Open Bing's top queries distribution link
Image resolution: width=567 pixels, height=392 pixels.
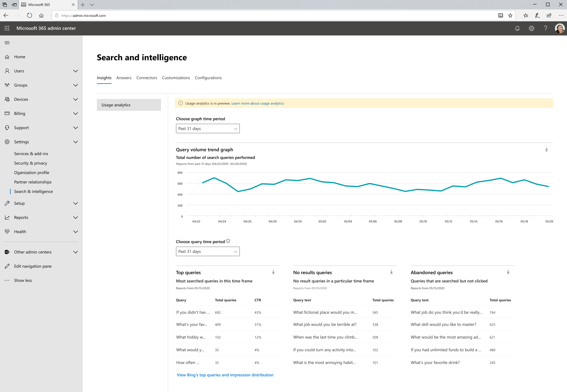[225, 375]
